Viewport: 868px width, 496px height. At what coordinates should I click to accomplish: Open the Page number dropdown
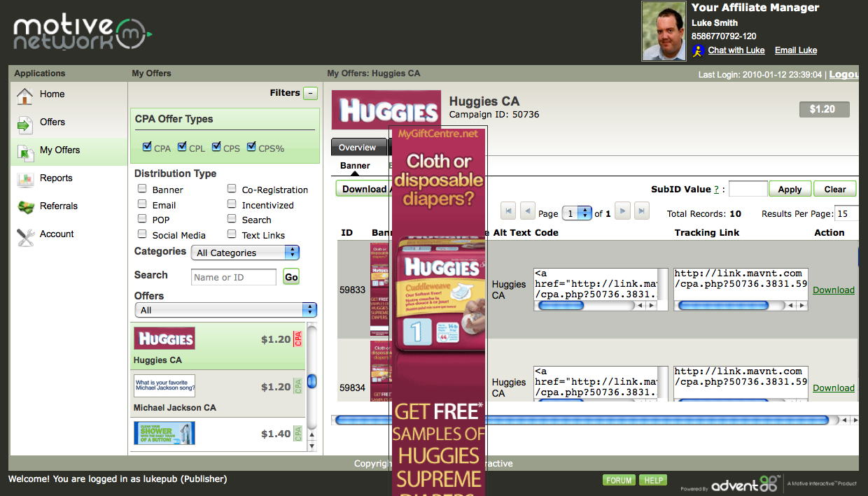(577, 213)
